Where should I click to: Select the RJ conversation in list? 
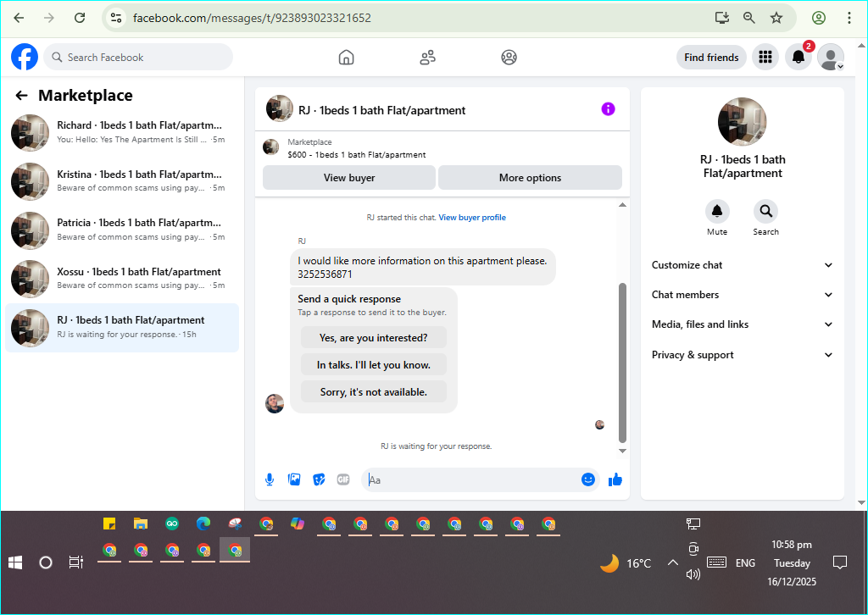[122, 328]
